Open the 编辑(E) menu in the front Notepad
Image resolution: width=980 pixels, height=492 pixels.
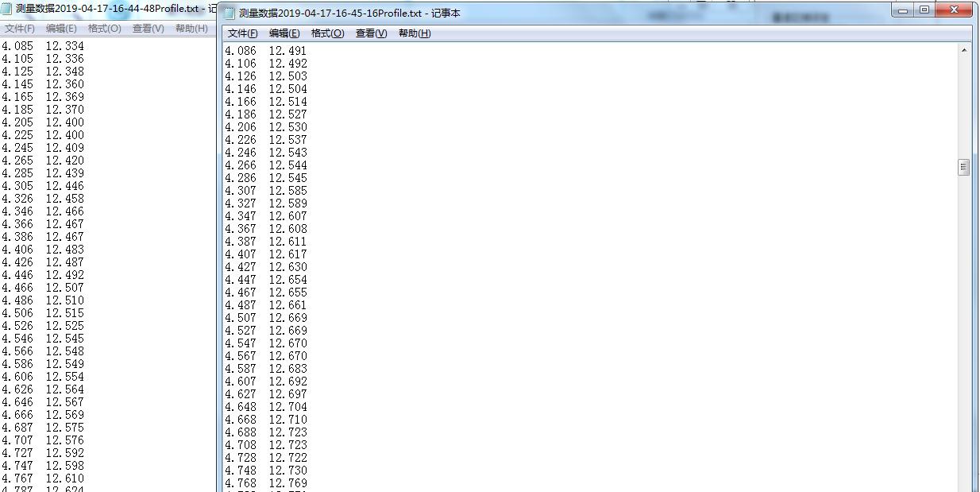(284, 33)
